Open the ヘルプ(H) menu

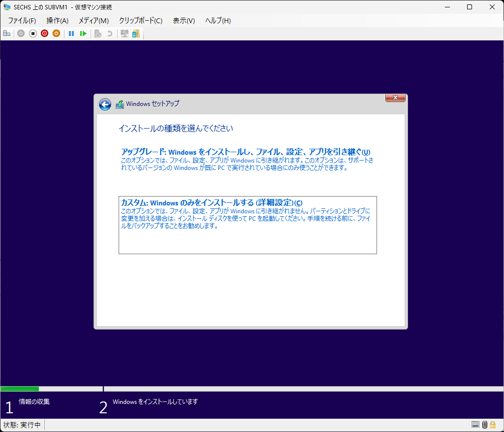[x=218, y=21]
